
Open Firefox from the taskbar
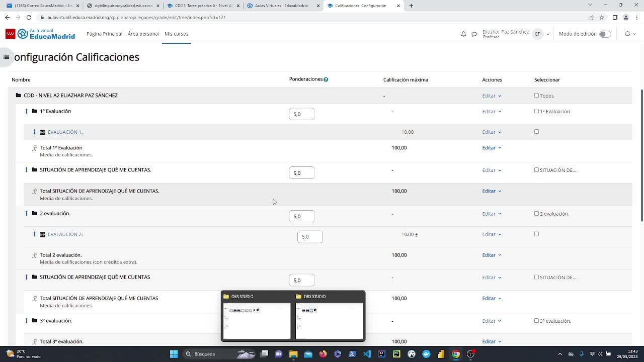[x=323, y=354]
